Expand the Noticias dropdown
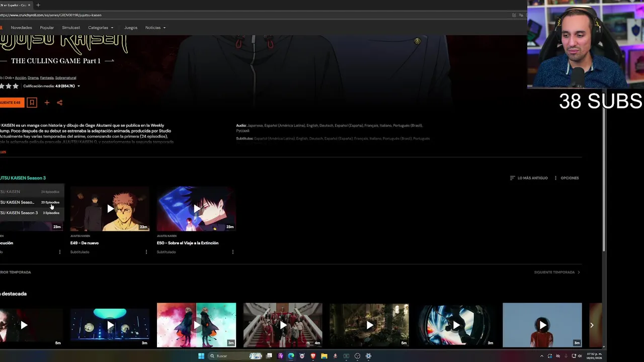Image resolution: width=644 pixels, height=362 pixels. [155, 28]
